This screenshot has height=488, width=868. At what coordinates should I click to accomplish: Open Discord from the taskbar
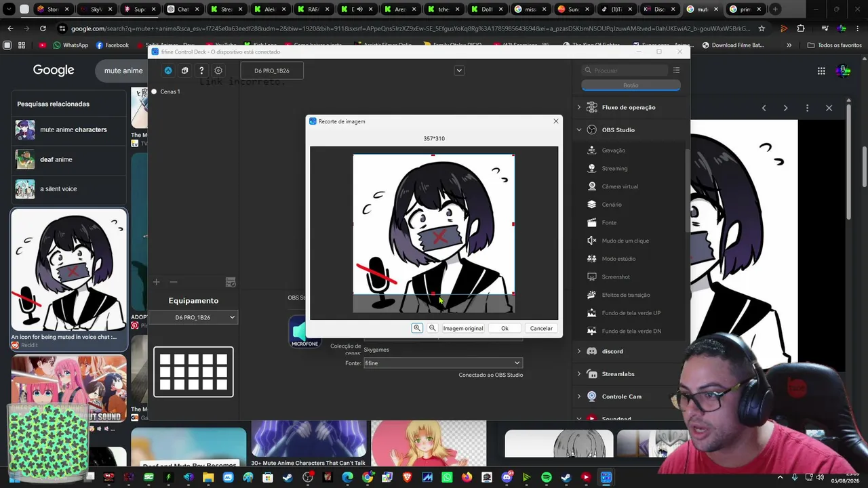[x=507, y=477]
